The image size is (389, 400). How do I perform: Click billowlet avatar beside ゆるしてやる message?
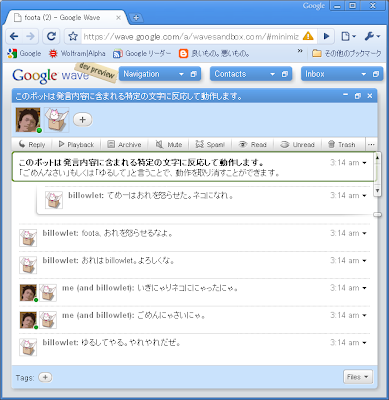pos(28,347)
